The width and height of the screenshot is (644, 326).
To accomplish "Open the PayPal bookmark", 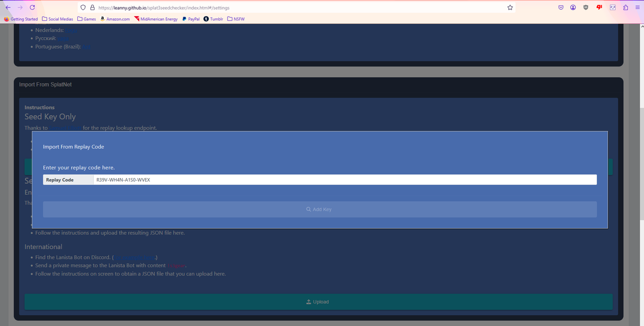I will pyautogui.click(x=191, y=19).
